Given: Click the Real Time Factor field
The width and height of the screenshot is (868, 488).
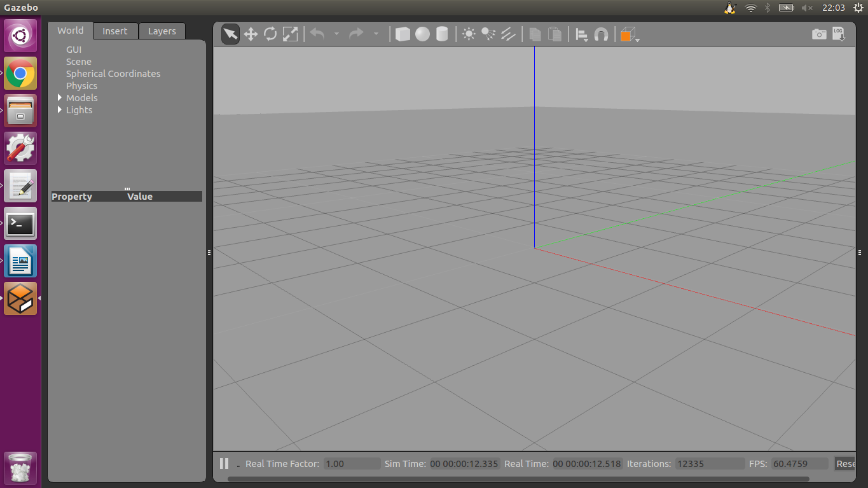Looking at the screenshot, I should (x=352, y=464).
